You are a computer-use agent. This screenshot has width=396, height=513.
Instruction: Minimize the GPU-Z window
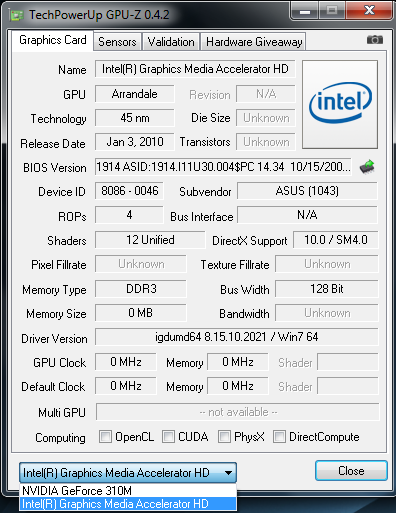tap(305, 11)
